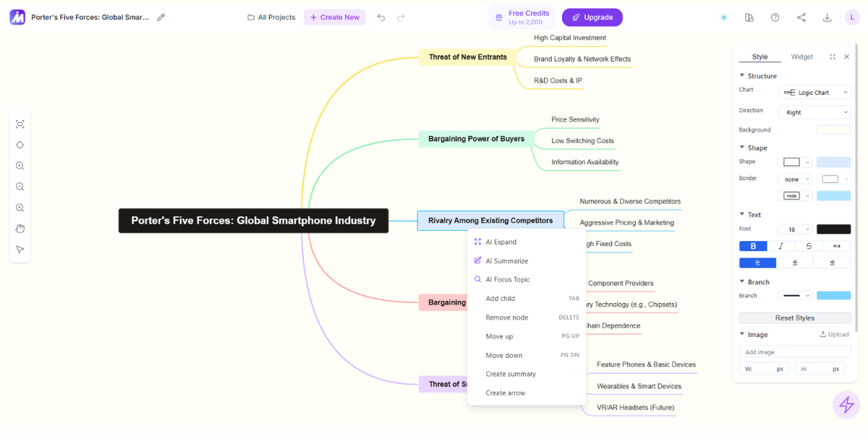Toggle italic text formatting
The width and height of the screenshot is (868, 434).
[x=780, y=246]
